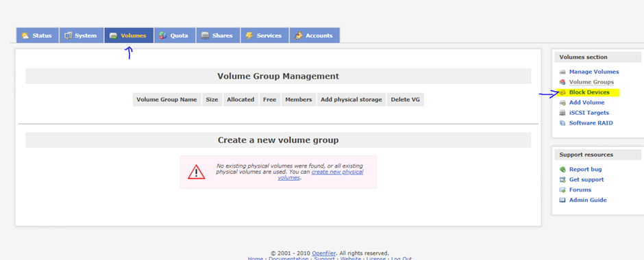Click the Documentation footer link
Viewport: 644px width, 260px height.
288,259
